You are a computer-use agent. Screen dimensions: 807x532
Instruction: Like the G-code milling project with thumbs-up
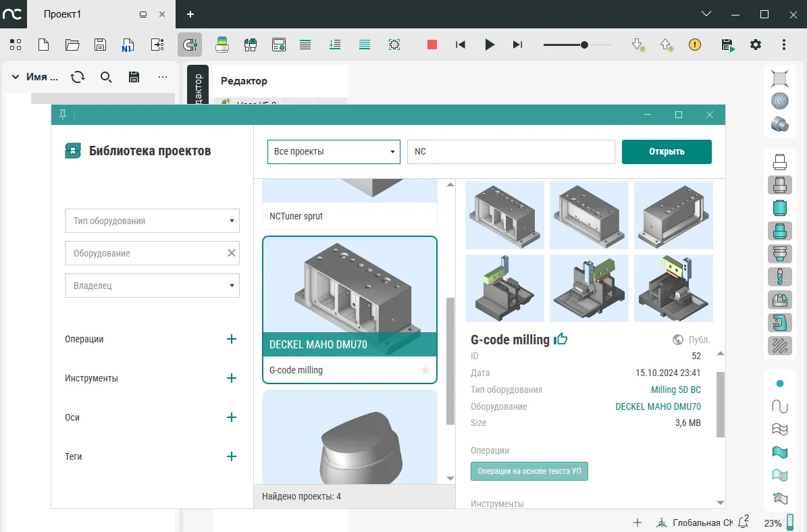click(561, 339)
